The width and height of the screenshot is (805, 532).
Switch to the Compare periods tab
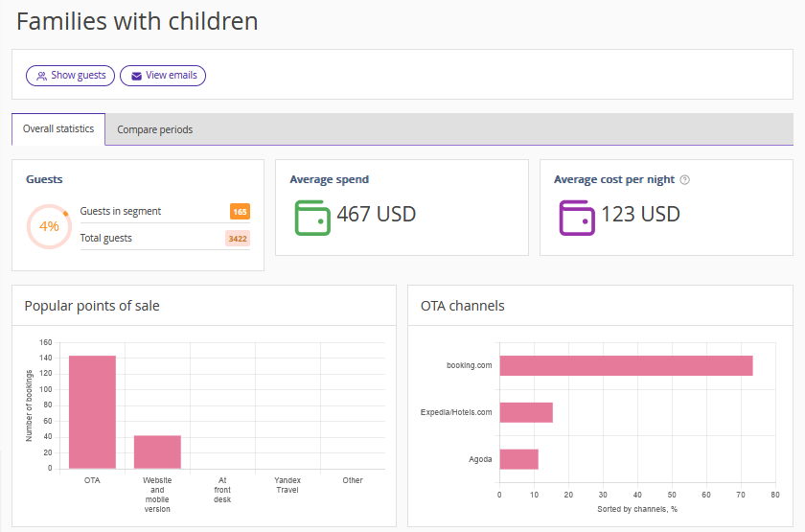pos(154,129)
